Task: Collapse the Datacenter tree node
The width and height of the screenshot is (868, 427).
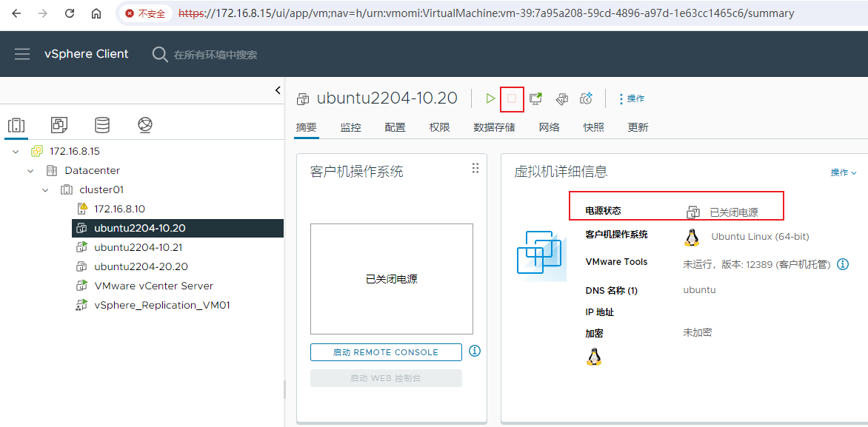Action: pos(30,171)
